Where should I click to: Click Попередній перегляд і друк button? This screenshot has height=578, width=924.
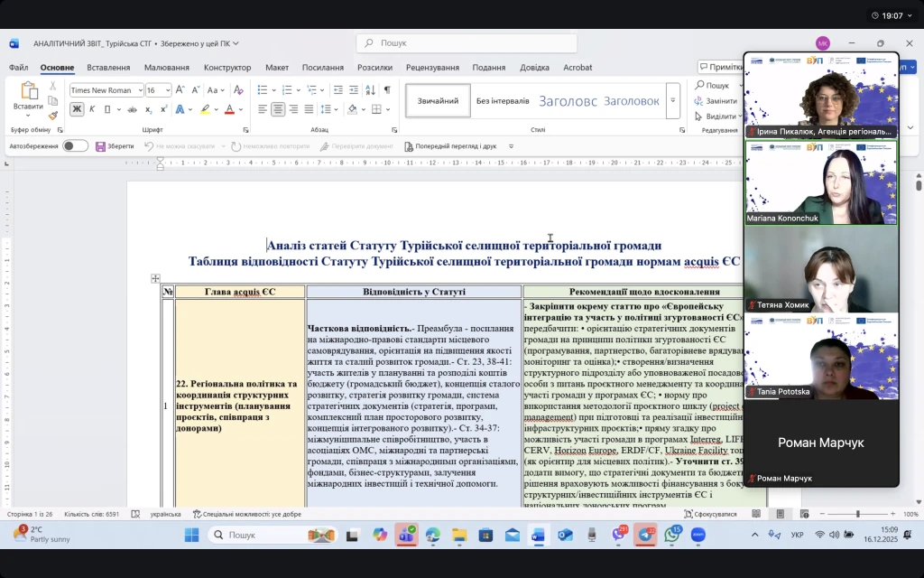(450, 146)
